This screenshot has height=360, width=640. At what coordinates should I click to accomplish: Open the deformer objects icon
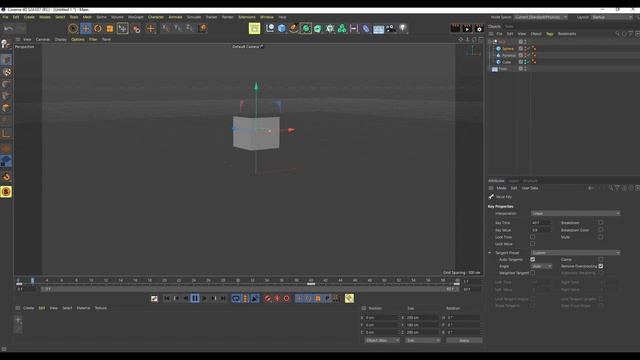pyautogui.click(x=366, y=28)
